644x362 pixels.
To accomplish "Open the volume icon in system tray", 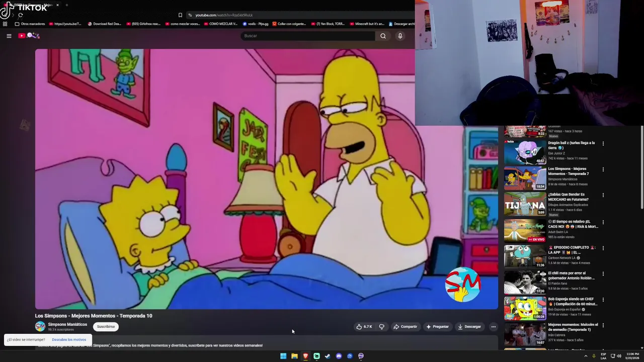I will [x=619, y=356].
